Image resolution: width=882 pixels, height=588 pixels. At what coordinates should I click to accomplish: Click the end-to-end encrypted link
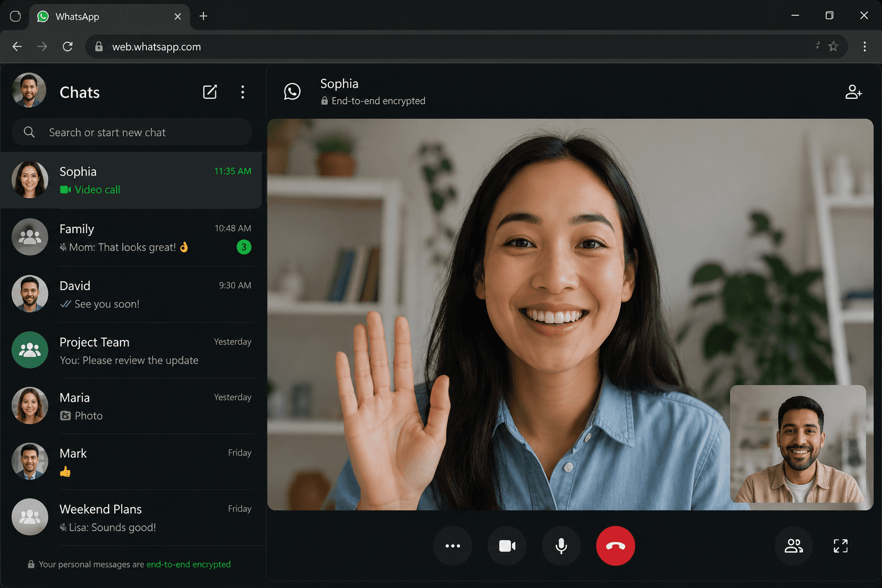click(188, 564)
